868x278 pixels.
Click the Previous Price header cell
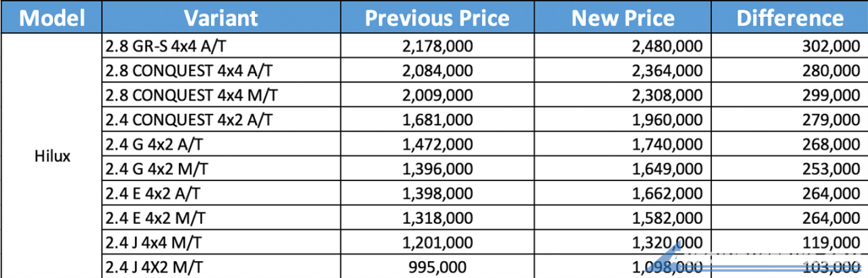point(437,18)
